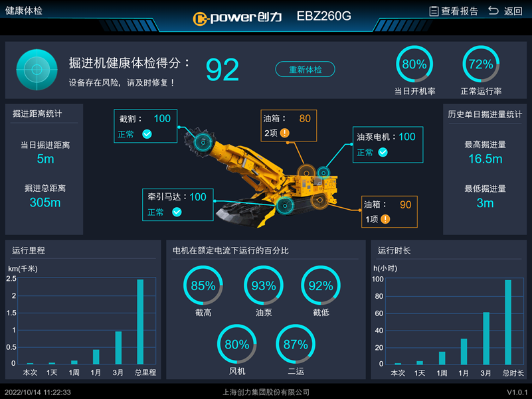The width and height of the screenshot is (532, 399).
Task: Go back using the 返回 link
Action: (x=513, y=11)
